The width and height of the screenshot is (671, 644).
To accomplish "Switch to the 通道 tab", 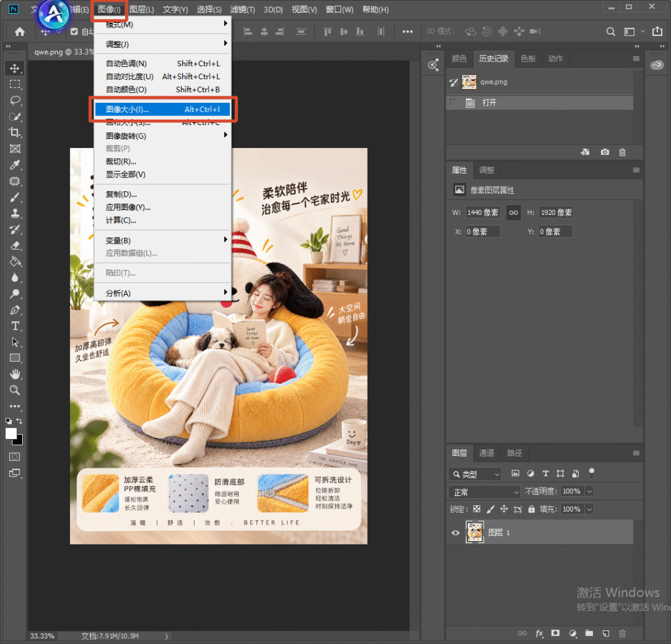I will 487,453.
